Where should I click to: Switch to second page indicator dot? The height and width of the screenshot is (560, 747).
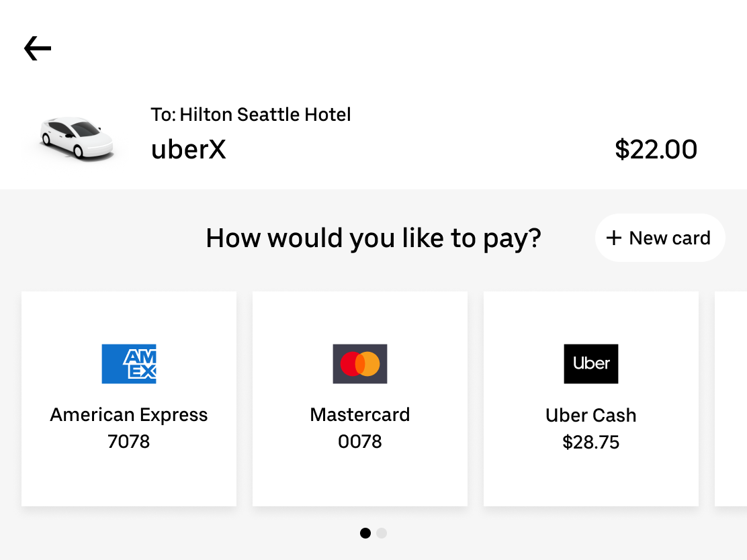tap(382, 533)
